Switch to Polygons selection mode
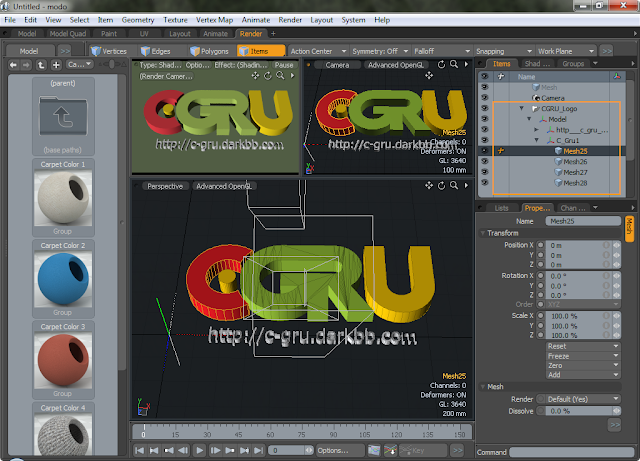640x461 pixels. click(x=209, y=51)
